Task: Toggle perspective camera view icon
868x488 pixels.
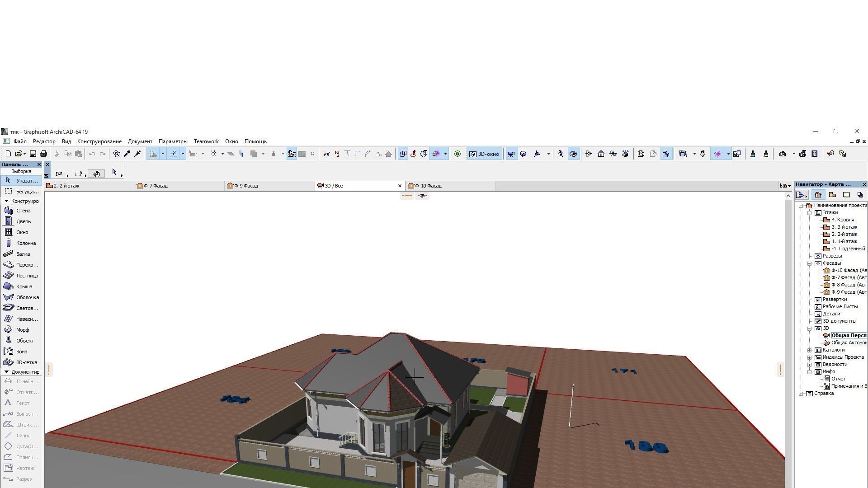Action: click(x=511, y=154)
